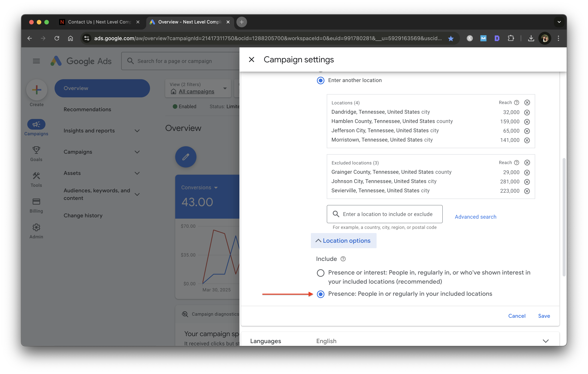This screenshot has width=588, height=374.
Task: Open Campaign diagnostics card icon
Action: pos(185,314)
